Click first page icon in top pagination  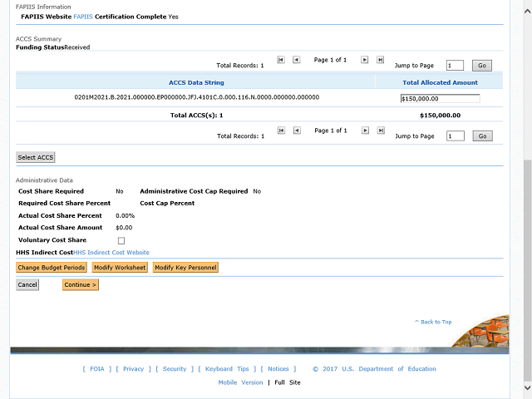coord(281,60)
